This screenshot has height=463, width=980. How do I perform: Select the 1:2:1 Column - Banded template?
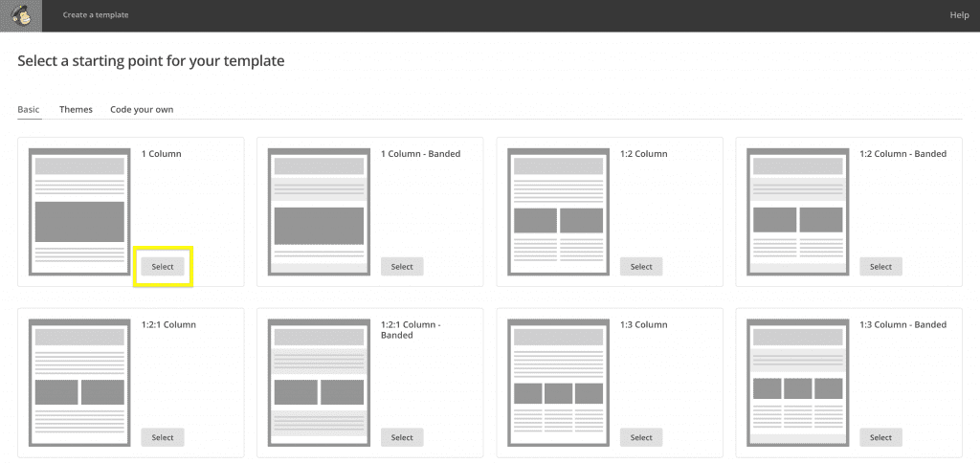(x=402, y=437)
